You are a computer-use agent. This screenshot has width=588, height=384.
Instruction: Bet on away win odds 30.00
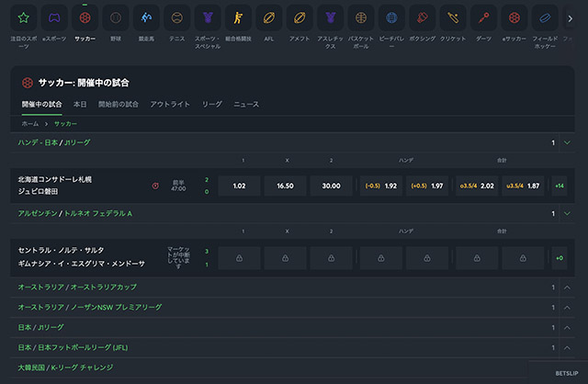[x=331, y=186]
